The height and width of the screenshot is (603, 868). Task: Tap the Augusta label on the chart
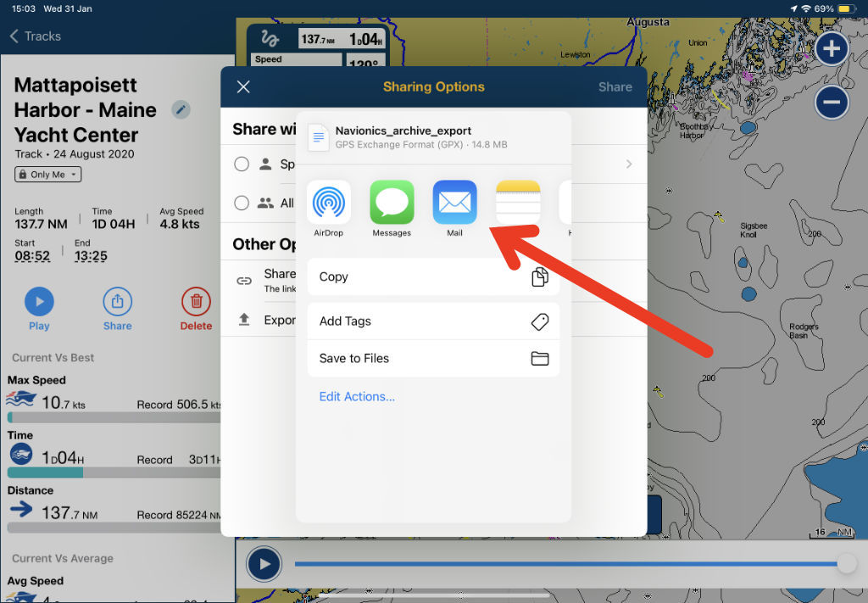coord(648,22)
